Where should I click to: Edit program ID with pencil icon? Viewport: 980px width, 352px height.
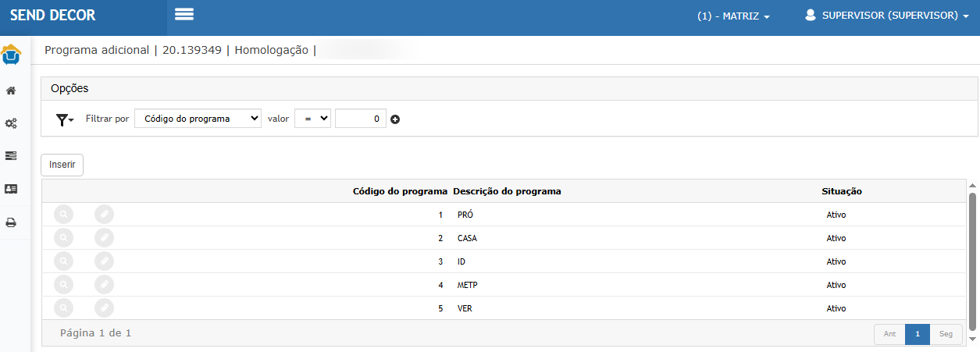click(x=104, y=261)
